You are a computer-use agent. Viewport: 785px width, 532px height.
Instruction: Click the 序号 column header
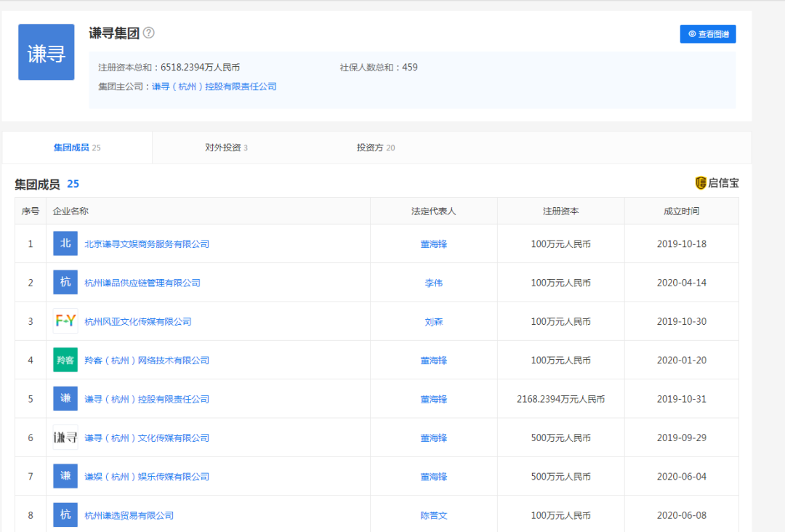31,211
